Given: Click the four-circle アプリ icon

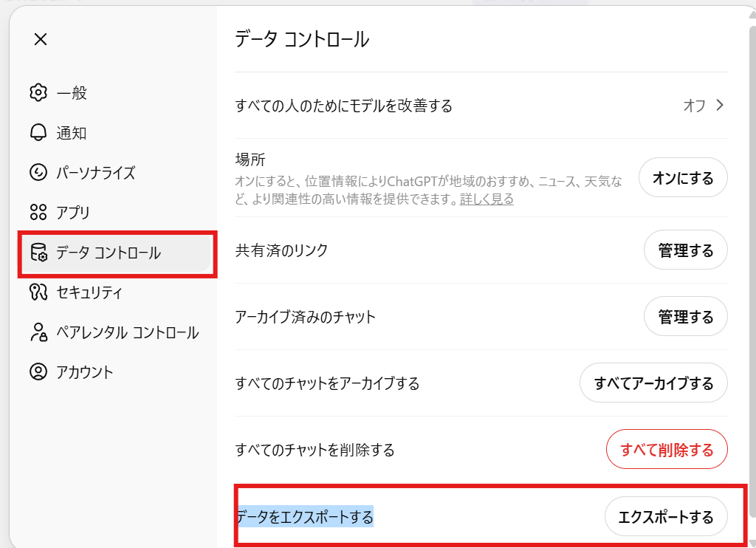Looking at the screenshot, I should [38, 213].
